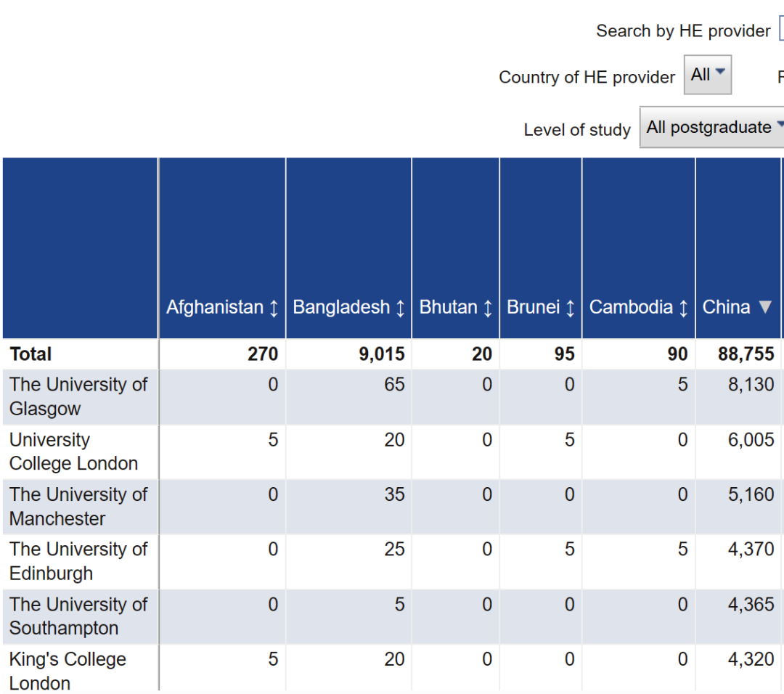Image resolution: width=784 pixels, height=694 pixels.
Task: Click the Level of study label
Action: tap(577, 129)
